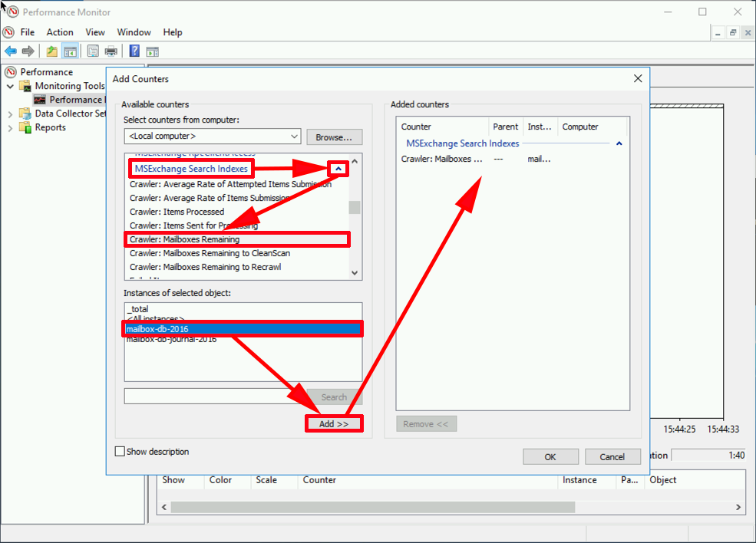
Task: Click the Counter column header in added counters
Action: click(x=443, y=127)
